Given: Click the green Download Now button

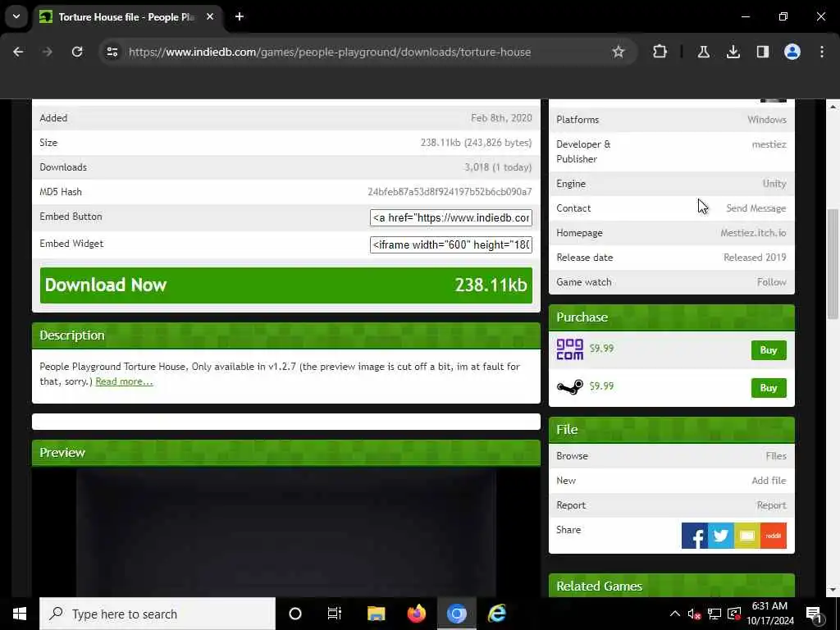Looking at the screenshot, I should (286, 285).
